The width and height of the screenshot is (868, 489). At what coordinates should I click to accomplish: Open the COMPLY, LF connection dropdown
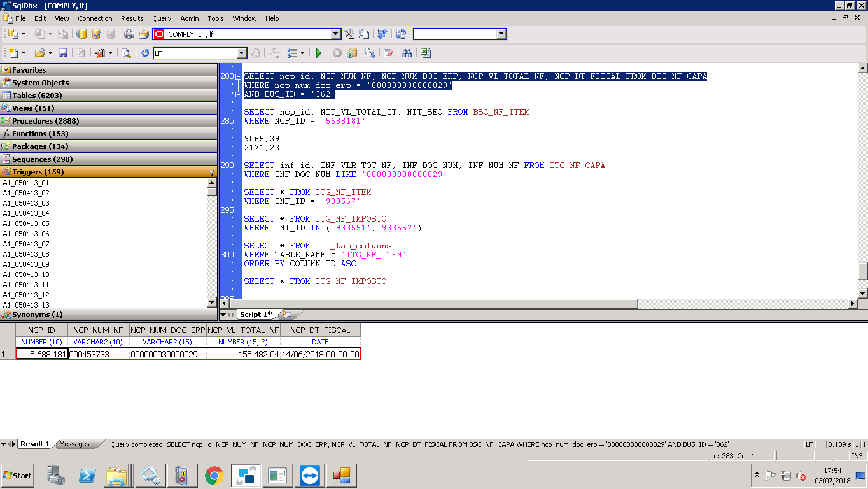point(336,34)
